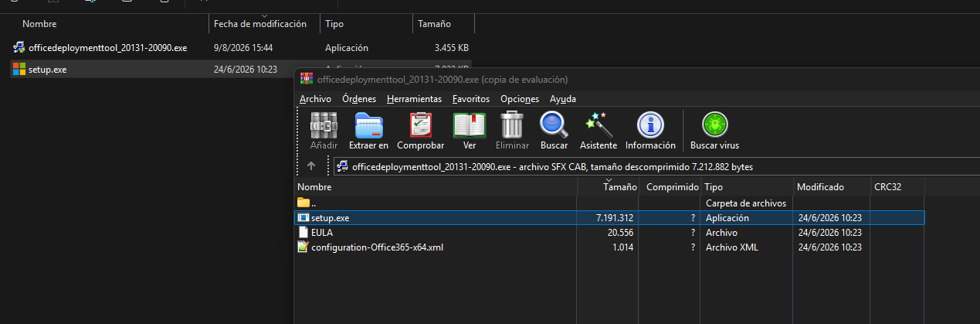Click Carpeta de archivos type cell
This screenshot has width=980, height=324.
pyautogui.click(x=745, y=203)
